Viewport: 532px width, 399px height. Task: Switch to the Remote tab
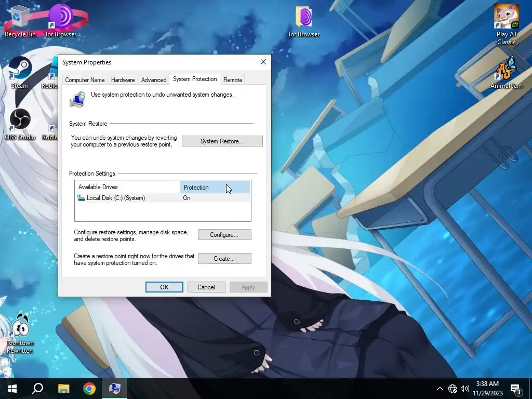[x=233, y=79]
